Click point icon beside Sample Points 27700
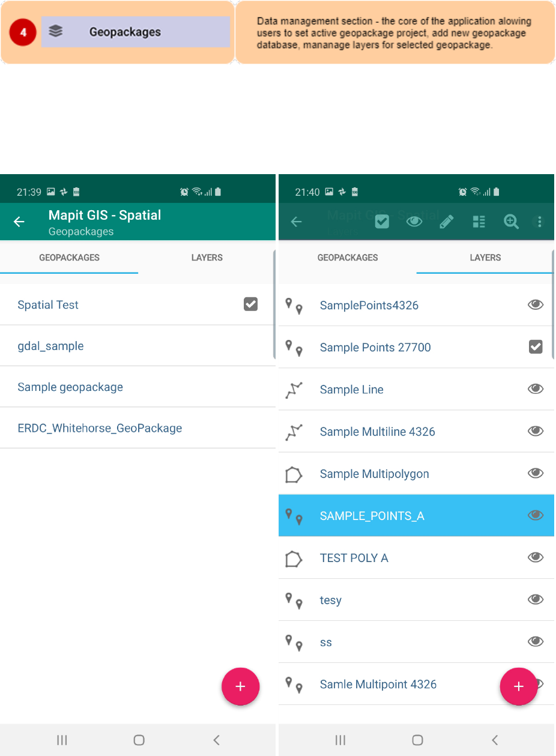556x756 pixels. click(x=294, y=348)
